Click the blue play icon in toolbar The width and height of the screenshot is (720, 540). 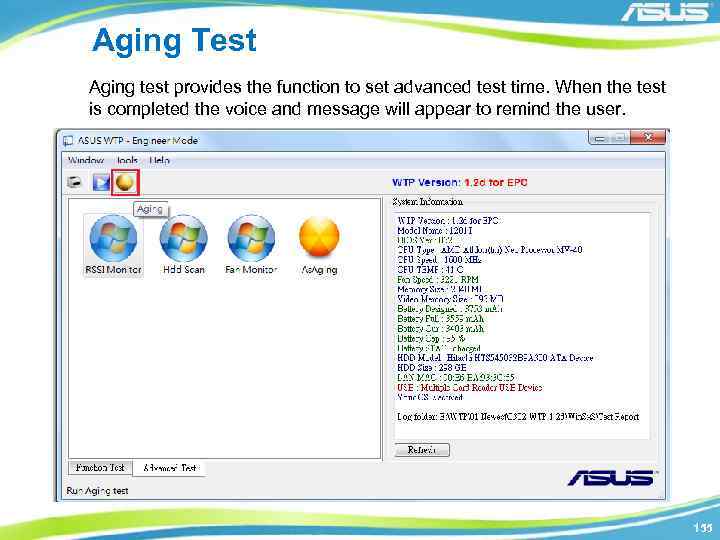coord(101,182)
